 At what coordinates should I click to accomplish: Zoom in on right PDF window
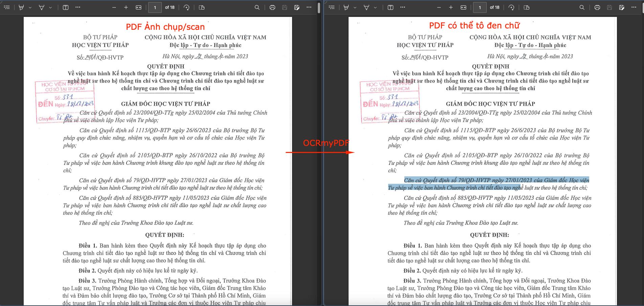coord(451,7)
